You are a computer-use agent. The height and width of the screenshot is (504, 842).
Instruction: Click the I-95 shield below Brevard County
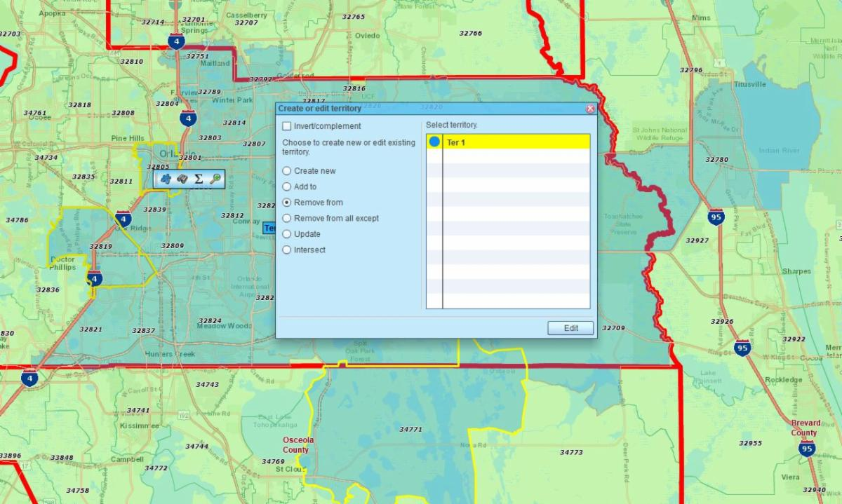click(x=806, y=449)
